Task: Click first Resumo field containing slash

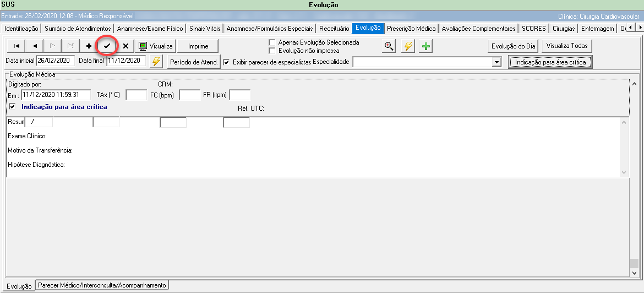Action: 39,122
